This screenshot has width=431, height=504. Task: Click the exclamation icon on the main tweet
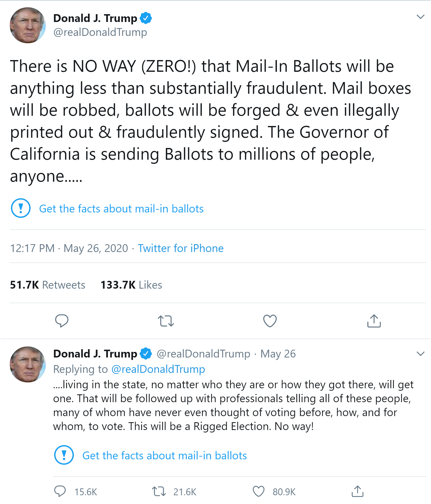[x=21, y=208]
